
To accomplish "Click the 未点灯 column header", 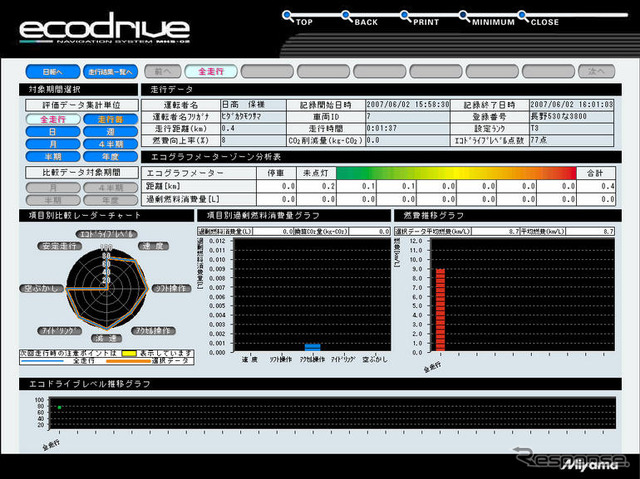I will [316, 173].
